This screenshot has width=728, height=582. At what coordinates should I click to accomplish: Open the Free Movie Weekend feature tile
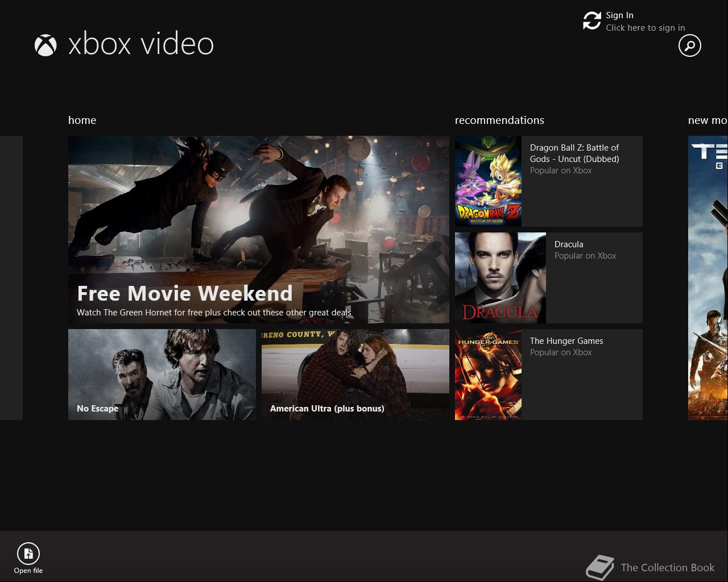coord(259,230)
